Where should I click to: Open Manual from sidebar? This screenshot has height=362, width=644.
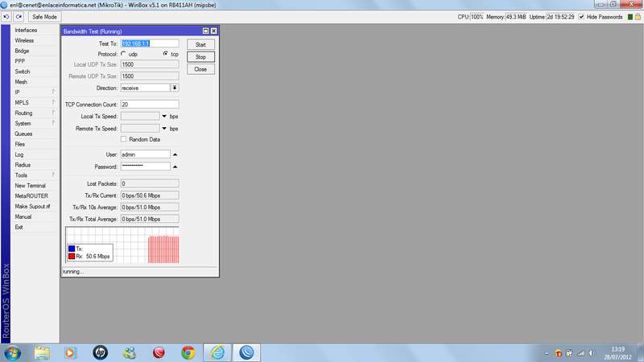[x=23, y=216]
